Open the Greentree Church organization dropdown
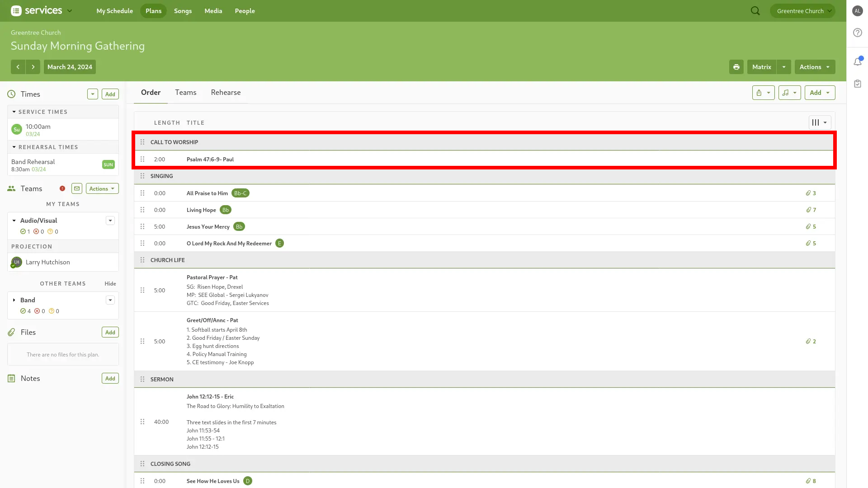 click(x=802, y=11)
